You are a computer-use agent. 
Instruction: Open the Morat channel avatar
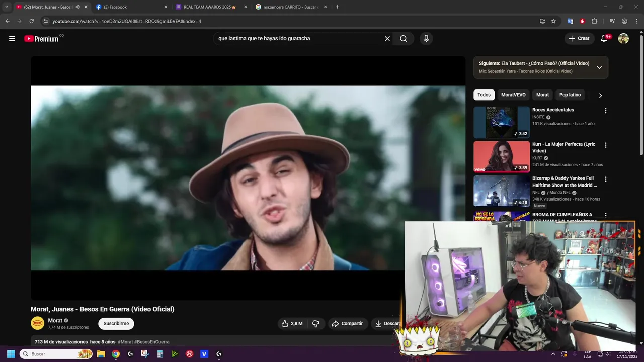coord(37,323)
